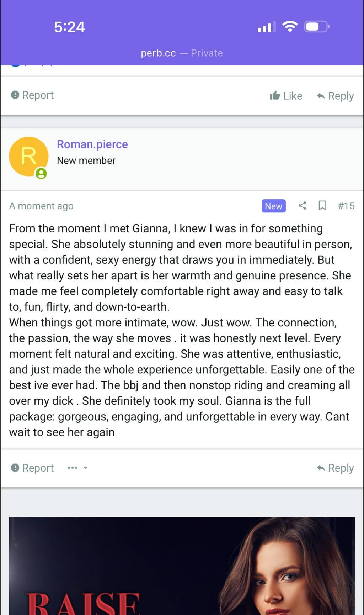Reply to the post above Roman.pierce's
This screenshot has height=615, width=364.
pyautogui.click(x=335, y=96)
